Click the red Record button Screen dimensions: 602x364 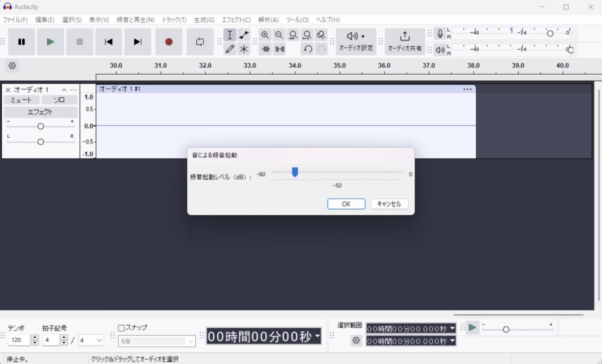pyautogui.click(x=169, y=42)
